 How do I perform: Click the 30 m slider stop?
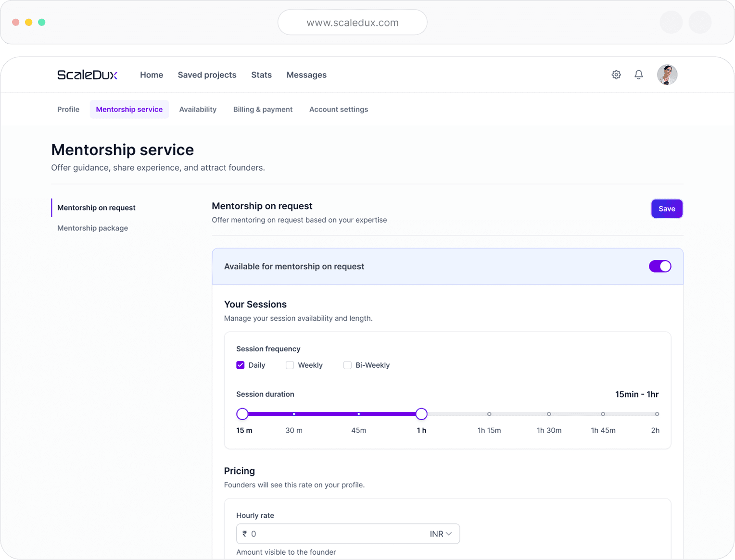point(294,414)
